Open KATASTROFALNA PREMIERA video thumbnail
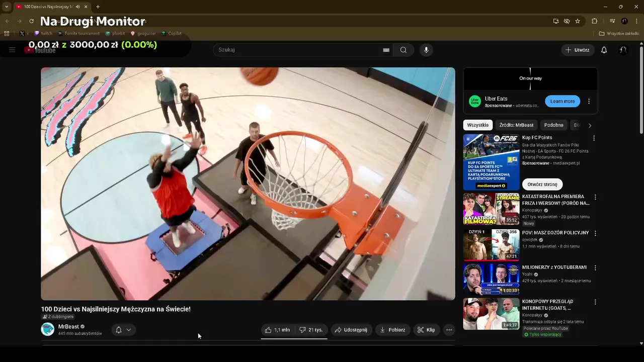 click(x=491, y=209)
